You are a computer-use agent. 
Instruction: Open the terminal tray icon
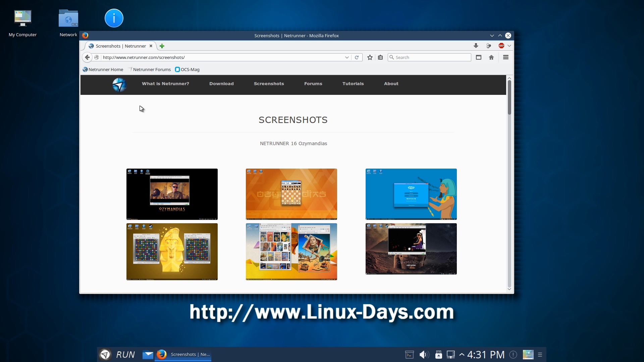click(x=410, y=355)
